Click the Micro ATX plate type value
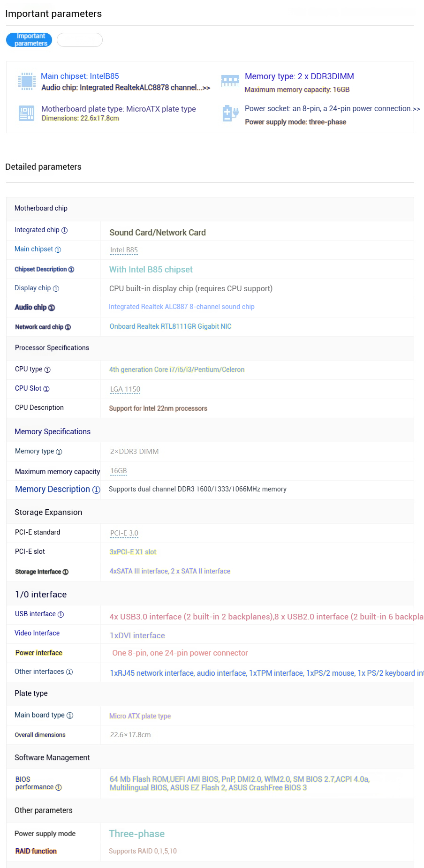This screenshot has width=424, height=868. click(140, 716)
